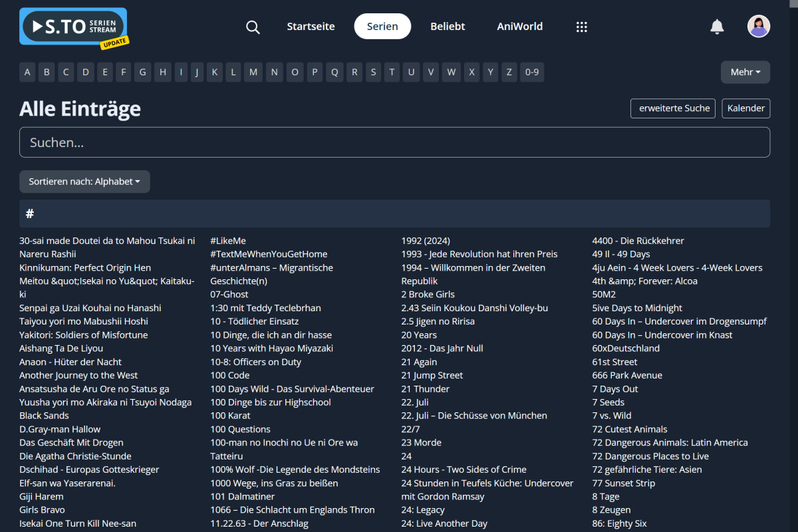Image resolution: width=798 pixels, height=532 pixels.
Task: Open the notifications bell
Action: (x=717, y=27)
